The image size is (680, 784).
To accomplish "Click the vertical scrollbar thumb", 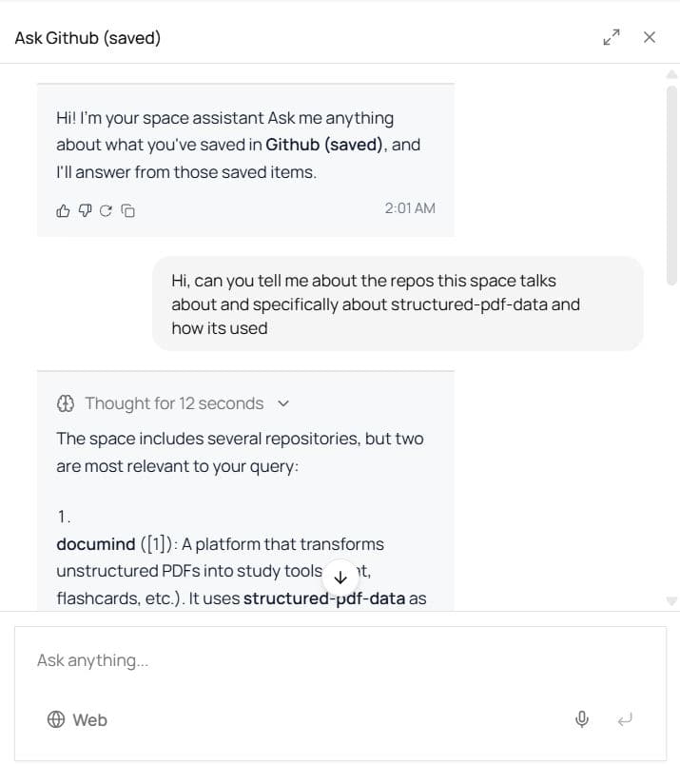I will point(672,185).
